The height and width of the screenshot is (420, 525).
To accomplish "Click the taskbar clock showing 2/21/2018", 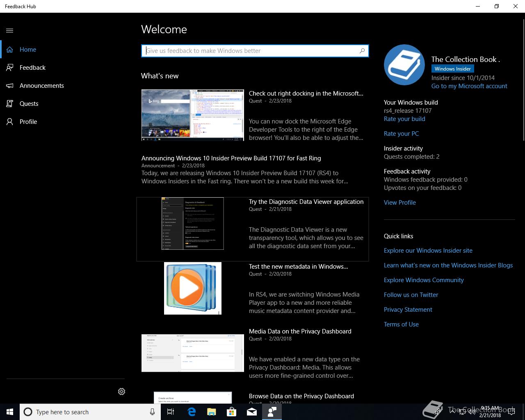I will (490, 412).
